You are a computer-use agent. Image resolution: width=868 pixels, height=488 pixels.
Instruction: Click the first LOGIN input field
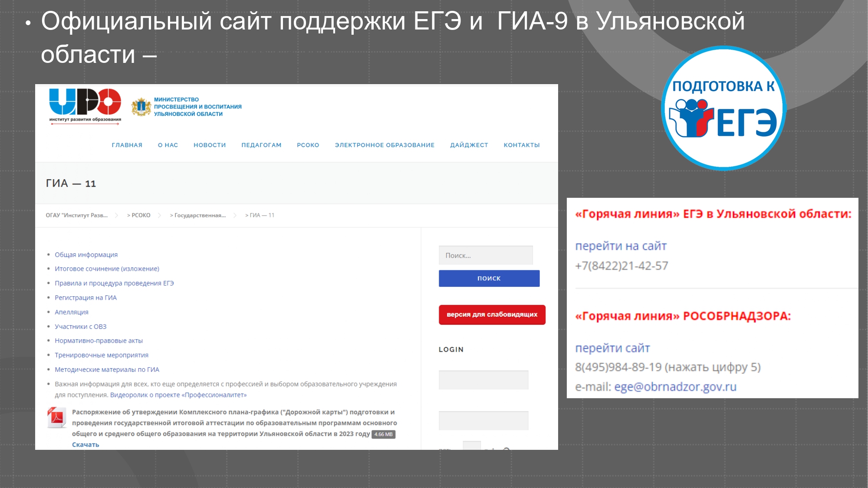pos(483,380)
